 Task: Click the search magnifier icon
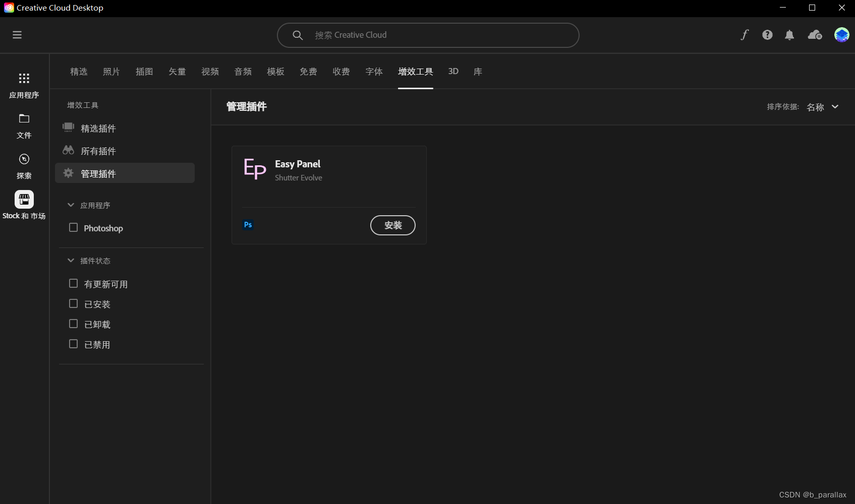(298, 35)
